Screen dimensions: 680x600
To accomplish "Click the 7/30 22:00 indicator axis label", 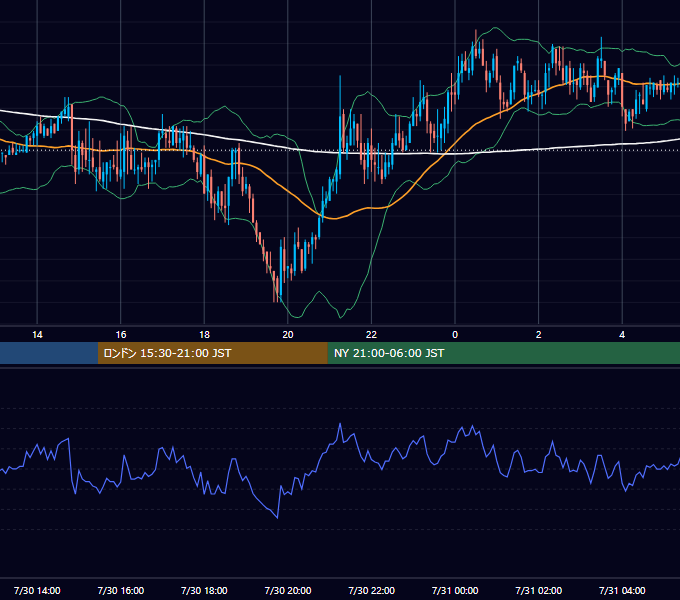I will coord(371,590).
